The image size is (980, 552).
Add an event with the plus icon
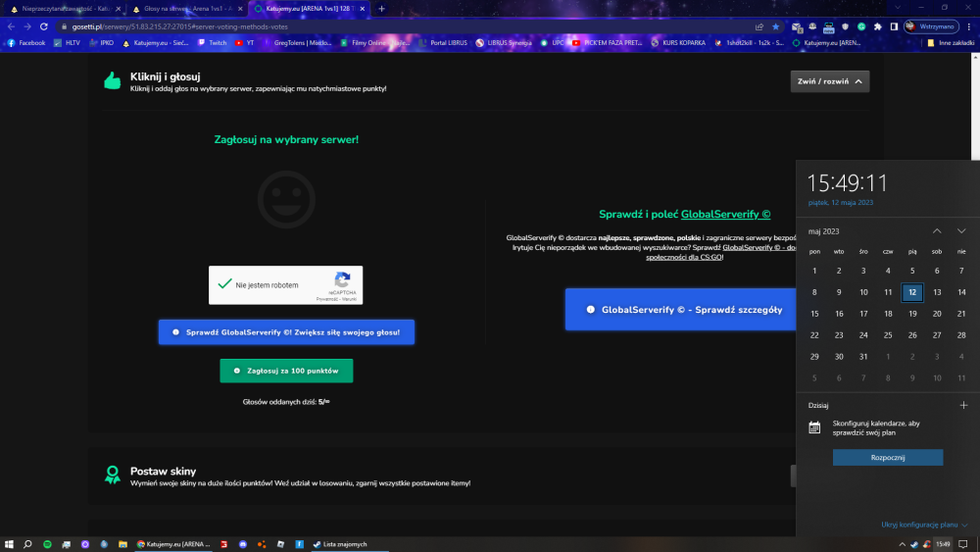(x=963, y=405)
